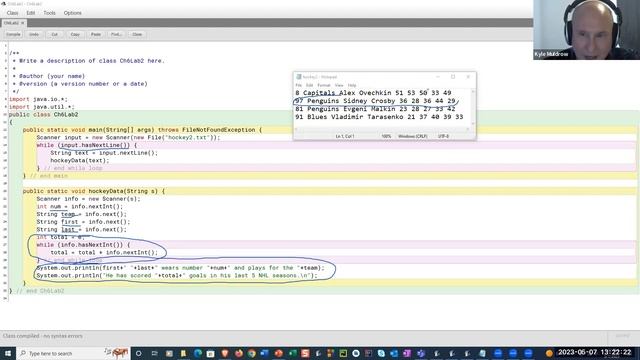Image resolution: width=640 pixels, height=360 pixels.
Task: Open the Windows Start menu
Action: point(8,353)
